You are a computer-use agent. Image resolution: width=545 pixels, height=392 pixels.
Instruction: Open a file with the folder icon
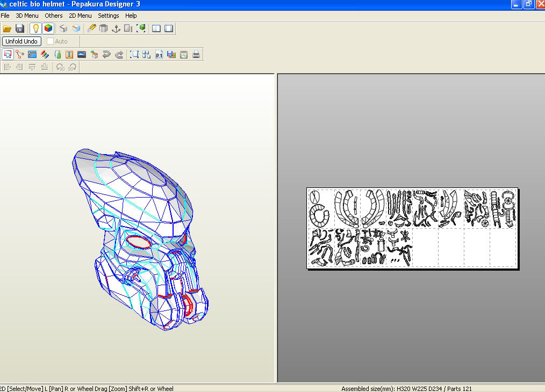click(x=7, y=28)
